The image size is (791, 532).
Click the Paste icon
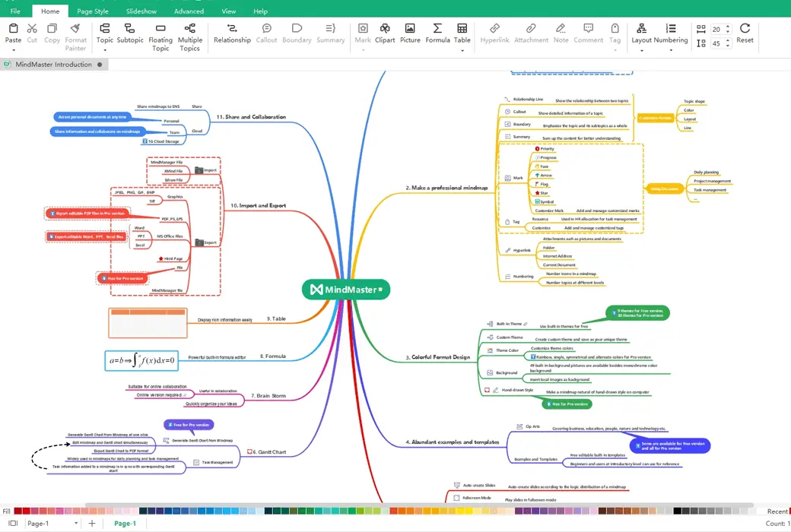point(13,29)
